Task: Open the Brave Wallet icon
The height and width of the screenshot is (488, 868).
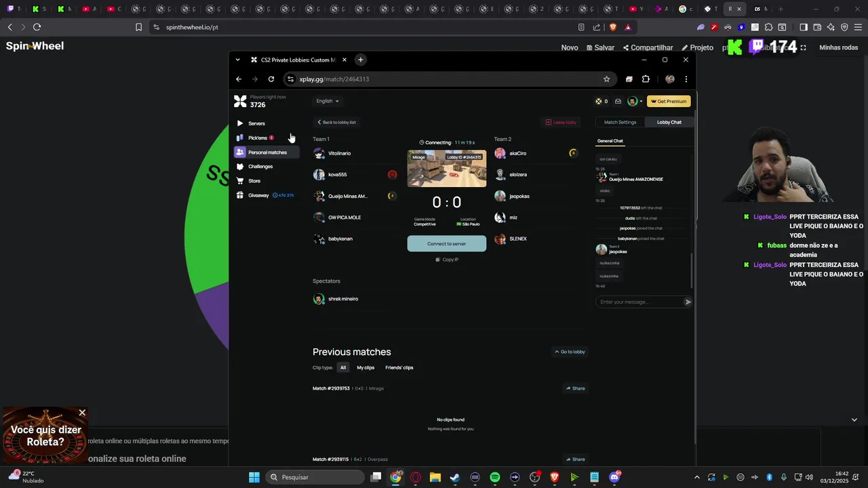Action: coord(817,27)
